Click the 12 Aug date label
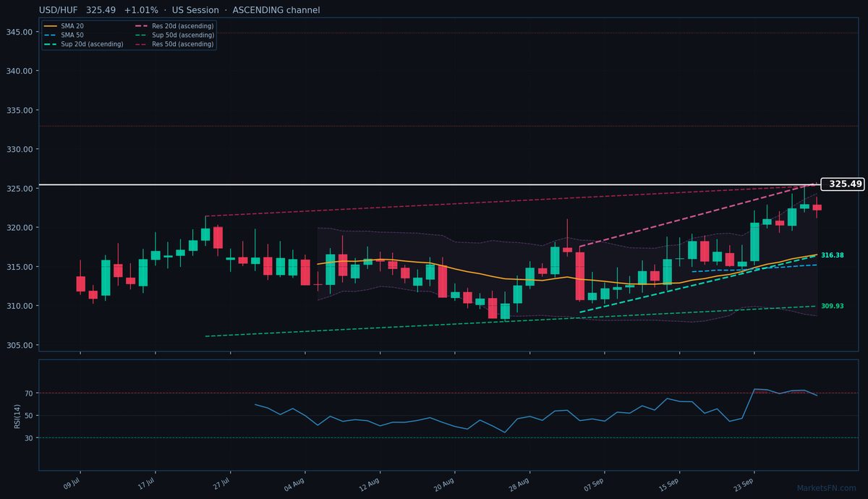The image size is (868, 499). [370, 484]
